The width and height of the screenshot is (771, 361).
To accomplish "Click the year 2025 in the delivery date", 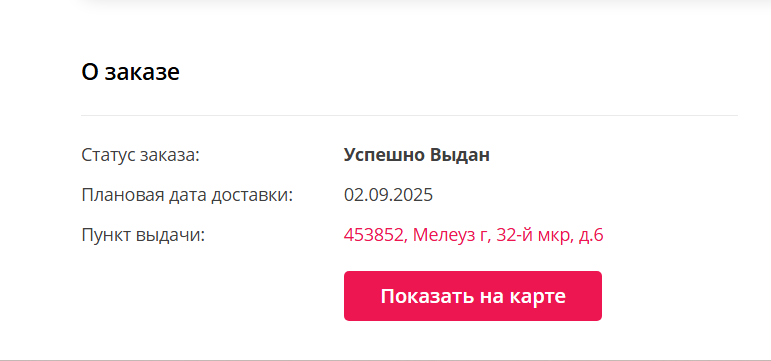I will point(413,195).
